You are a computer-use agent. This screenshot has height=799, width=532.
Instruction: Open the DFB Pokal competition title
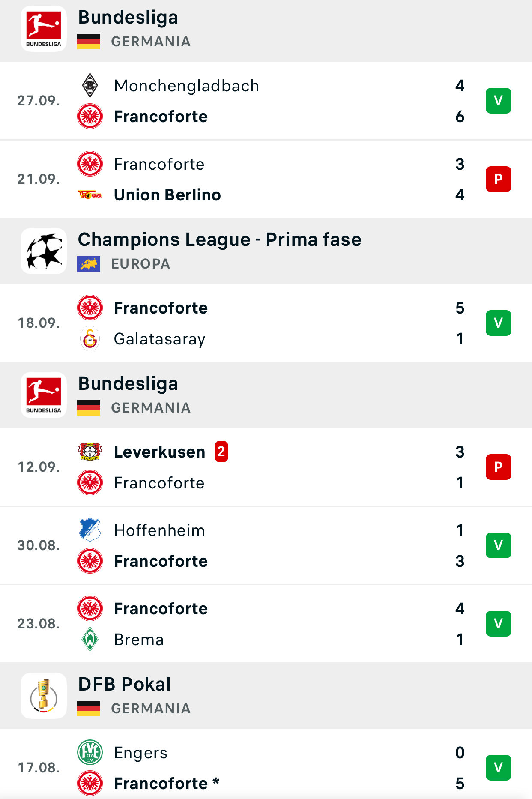(124, 684)
